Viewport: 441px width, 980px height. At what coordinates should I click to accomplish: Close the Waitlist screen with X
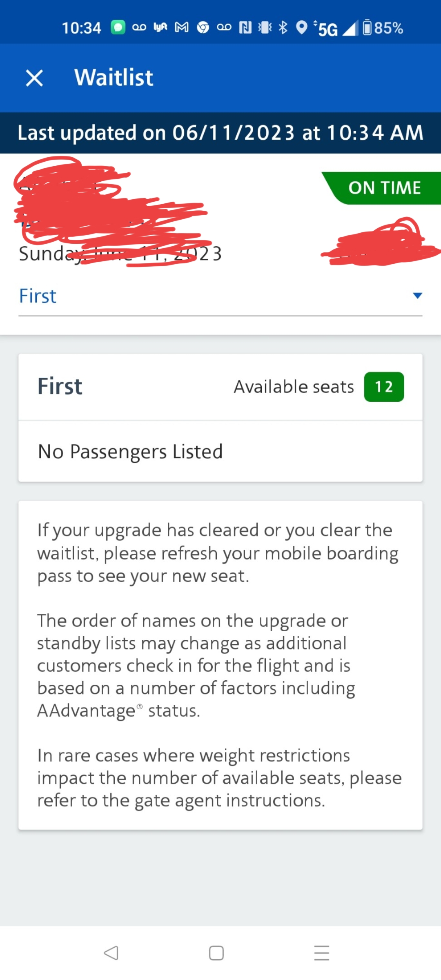pyautogui.click(x=34, y=78)
